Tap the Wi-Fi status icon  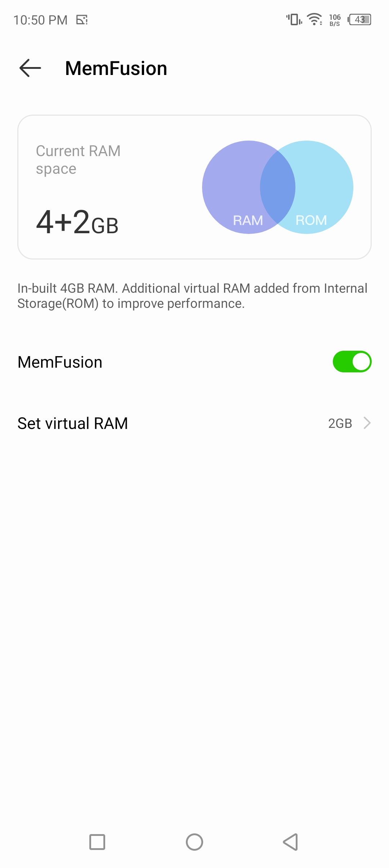click(314, 19)
